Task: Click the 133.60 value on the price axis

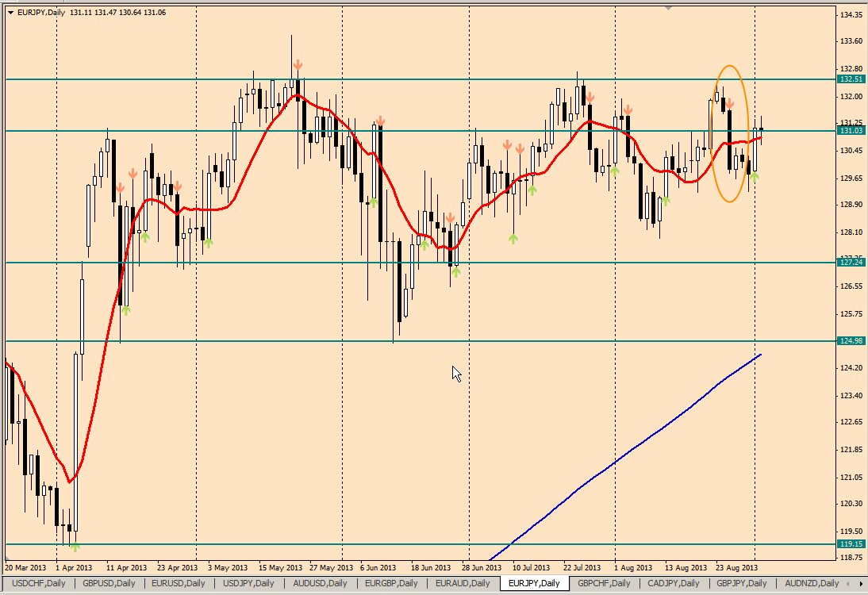Action: (x=851, y=41)
